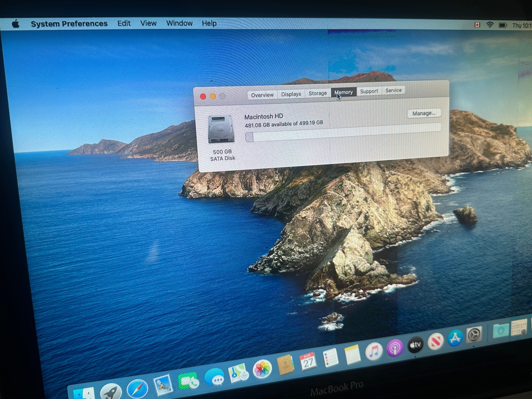Screen dimensions: 532x399
Task: Click the Macintosh HD label
Action: point(264,116)
